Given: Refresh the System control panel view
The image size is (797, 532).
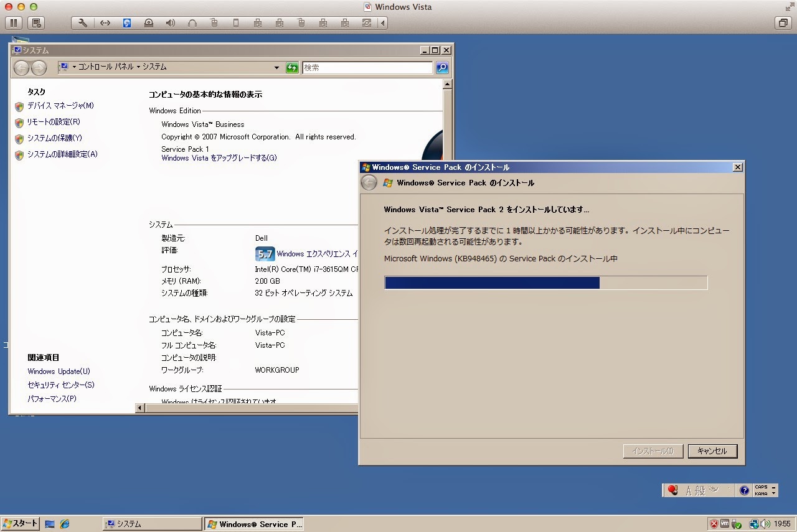Looking at the screenshot, I should pyautogui.click(x=292, y=68).
